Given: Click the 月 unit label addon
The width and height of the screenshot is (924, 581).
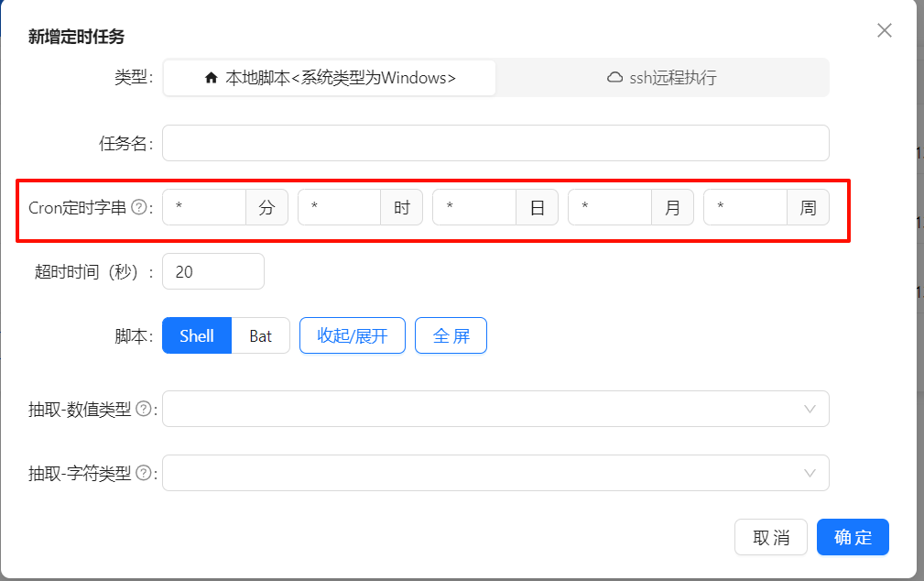Looking at the screenshot, I should [x=672, y=207].
